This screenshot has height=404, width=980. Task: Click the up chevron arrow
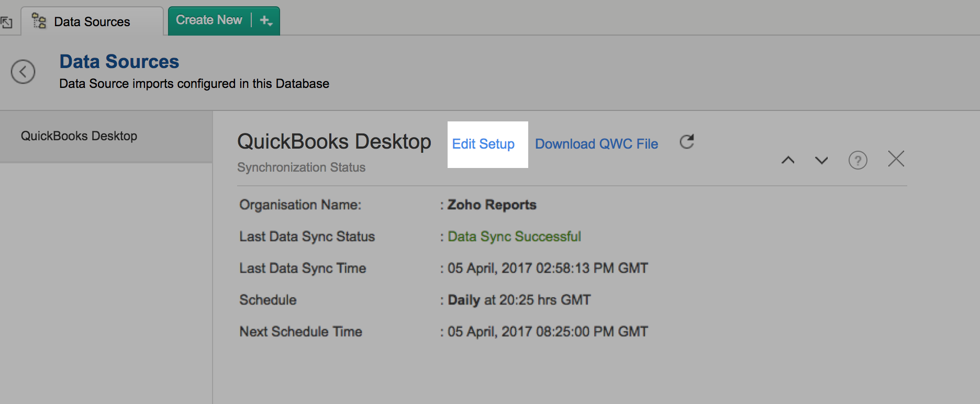[x=788, y=160]
